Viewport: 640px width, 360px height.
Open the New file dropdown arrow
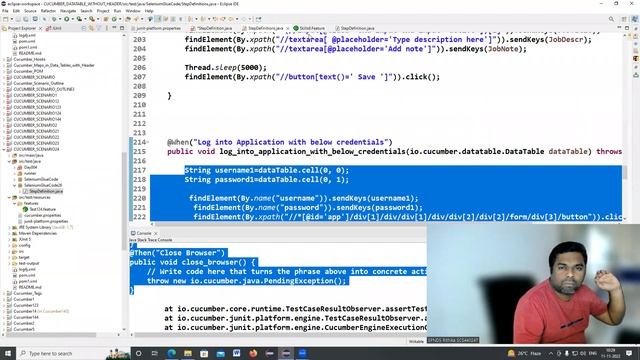tap(11, 19)
